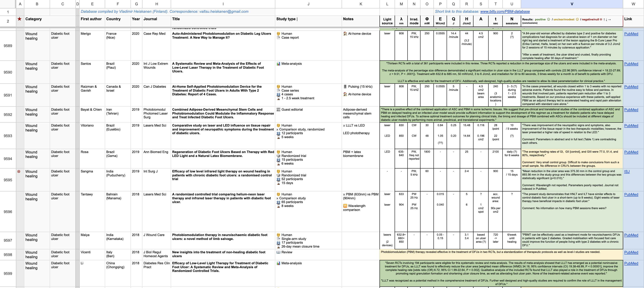644x288 pixels.
Task: Open the PubMed link for the Maiya row
Action: [631, 235]
